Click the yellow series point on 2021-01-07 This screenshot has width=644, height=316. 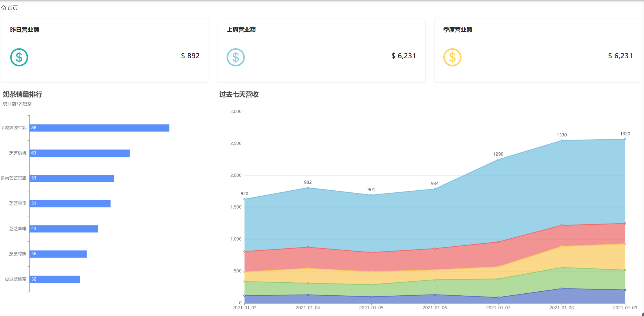click(498, 267)
